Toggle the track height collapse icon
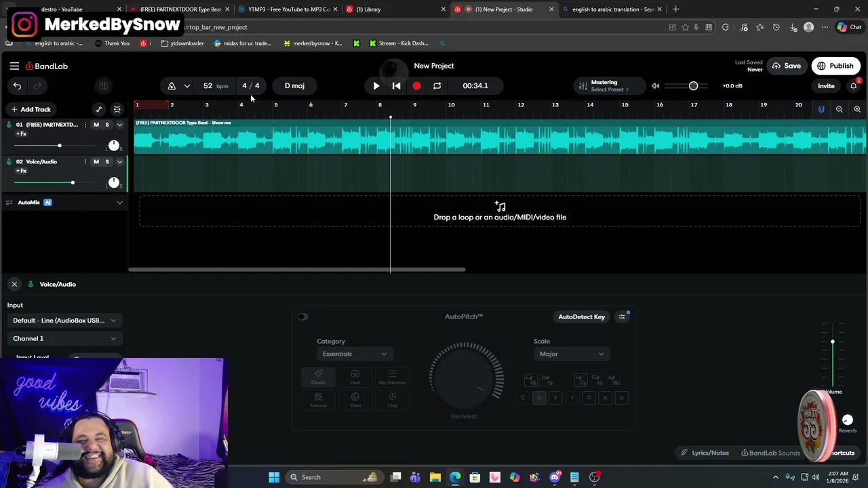 pos(117,109)
